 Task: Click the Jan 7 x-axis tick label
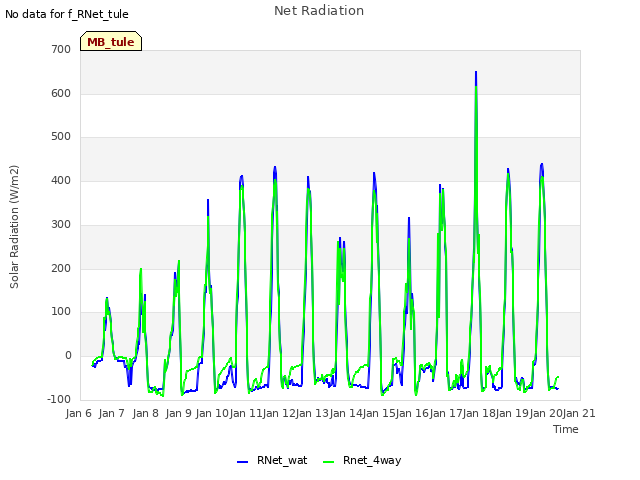click(111, 413)
